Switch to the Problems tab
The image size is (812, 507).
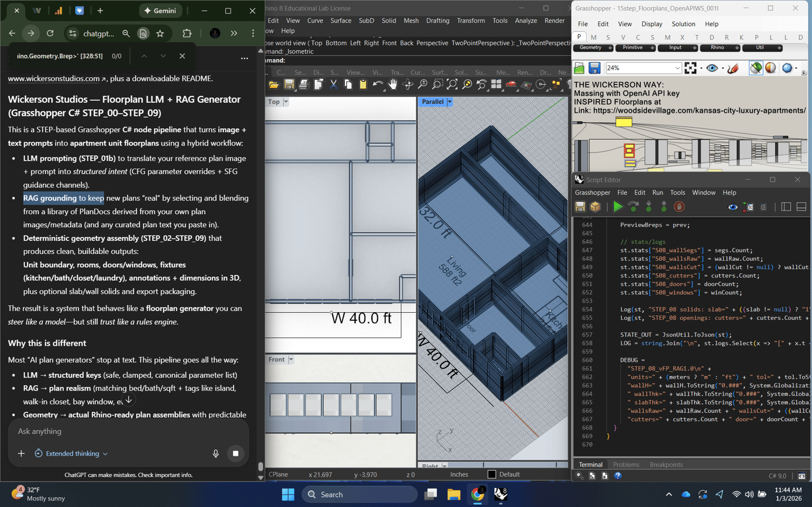(626, 464)
